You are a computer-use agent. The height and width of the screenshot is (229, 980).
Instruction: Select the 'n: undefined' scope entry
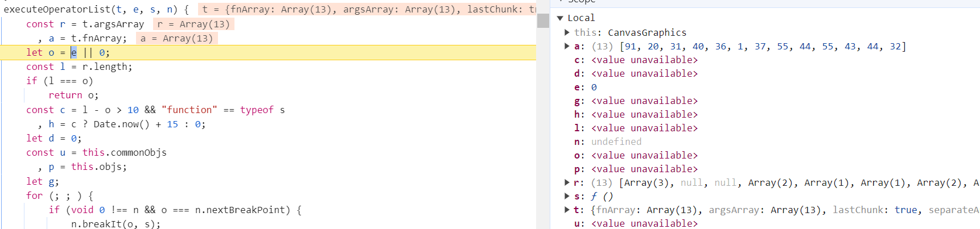tap(608, 141)
